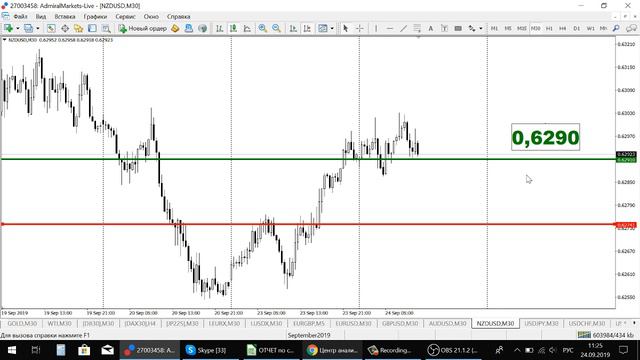Select the horizontal line drawing tool
This screenshot has height=360, width=640.
(x=390, y=28)
